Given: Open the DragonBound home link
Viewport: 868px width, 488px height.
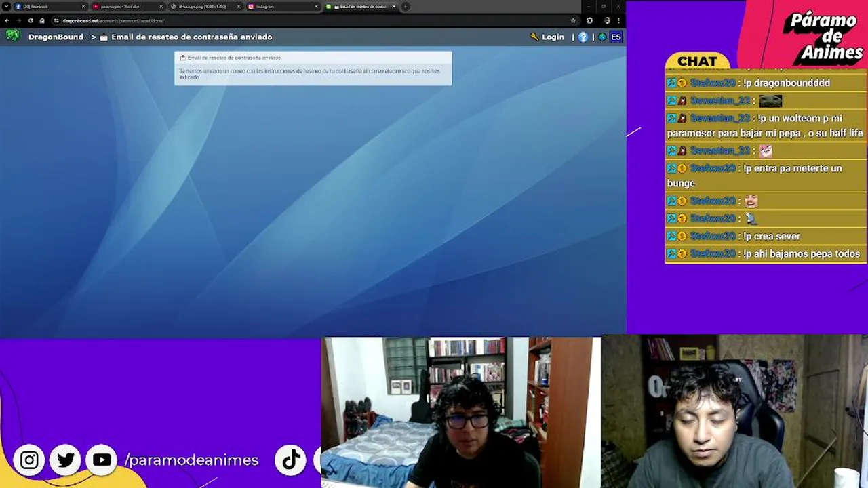Looking at the screenshot, I should click(56, 37).
